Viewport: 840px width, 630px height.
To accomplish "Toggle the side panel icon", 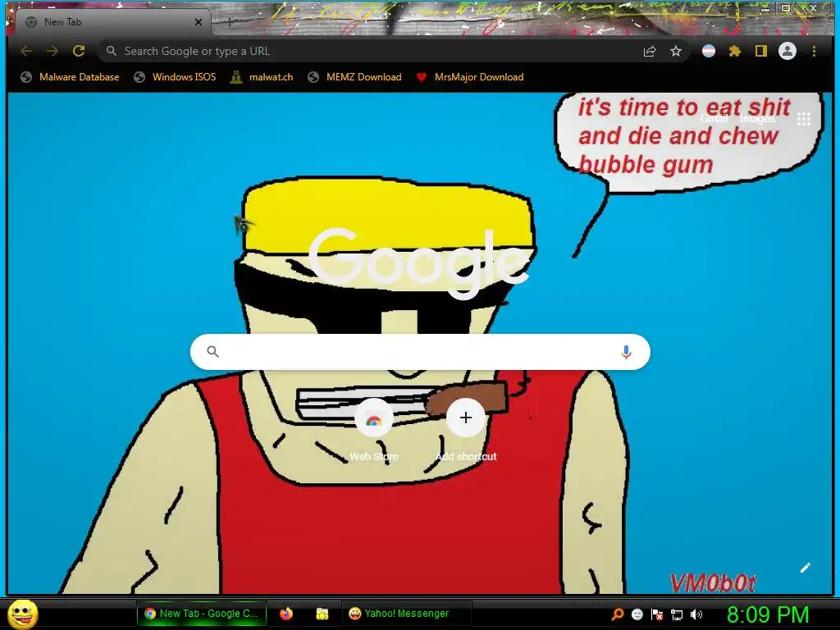I will pos(760,51).
